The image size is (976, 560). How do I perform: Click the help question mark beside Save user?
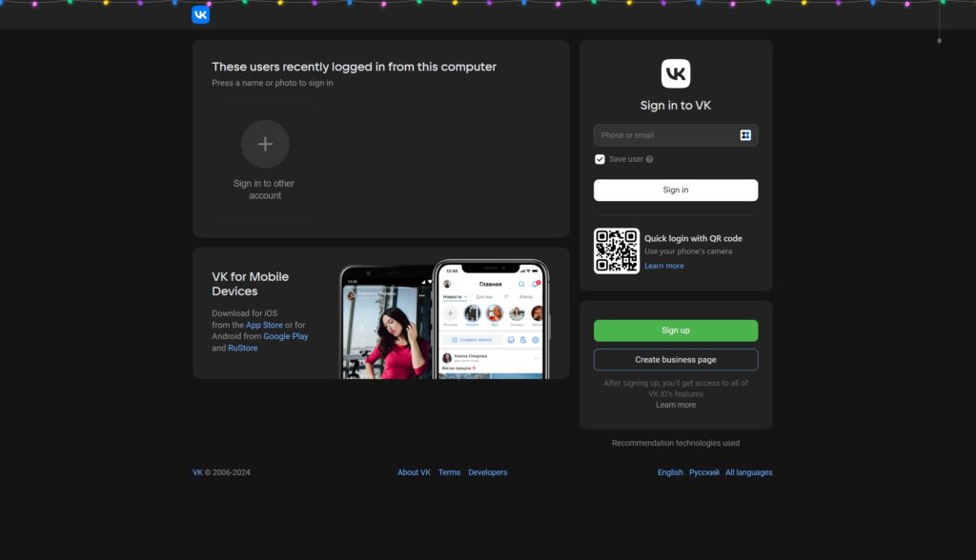click(x=650, y=159)
